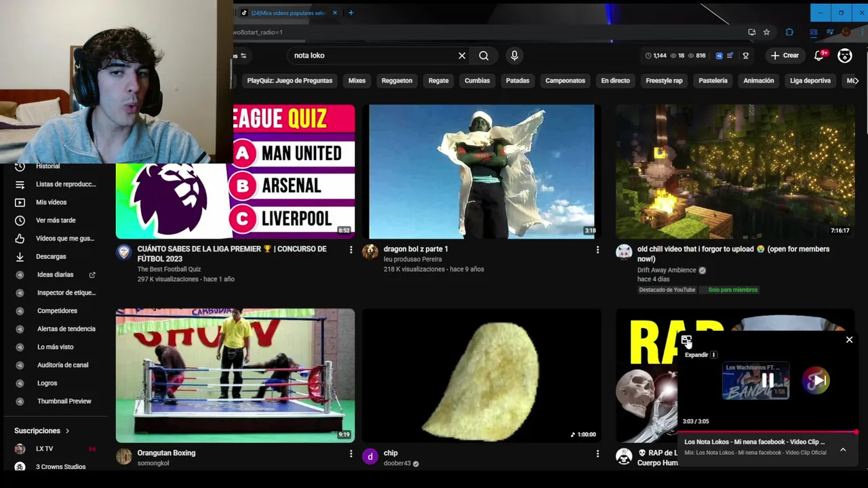Select the Freestyle rap chip
This screenshot has height=488, width=868.
point(664,81)
